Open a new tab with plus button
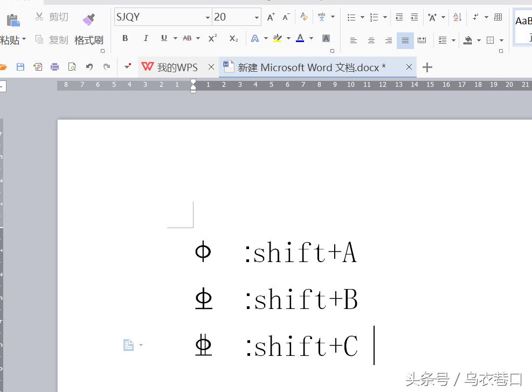The height and width of the screenshot is (392, 532). tap(427, 67)
